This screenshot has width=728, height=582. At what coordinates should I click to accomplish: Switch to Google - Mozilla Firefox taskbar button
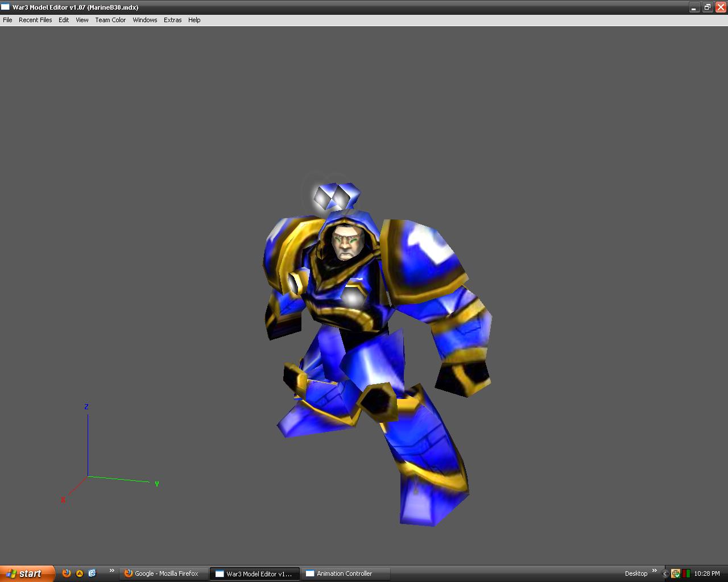pyautogui.click(x=164, y=573)
